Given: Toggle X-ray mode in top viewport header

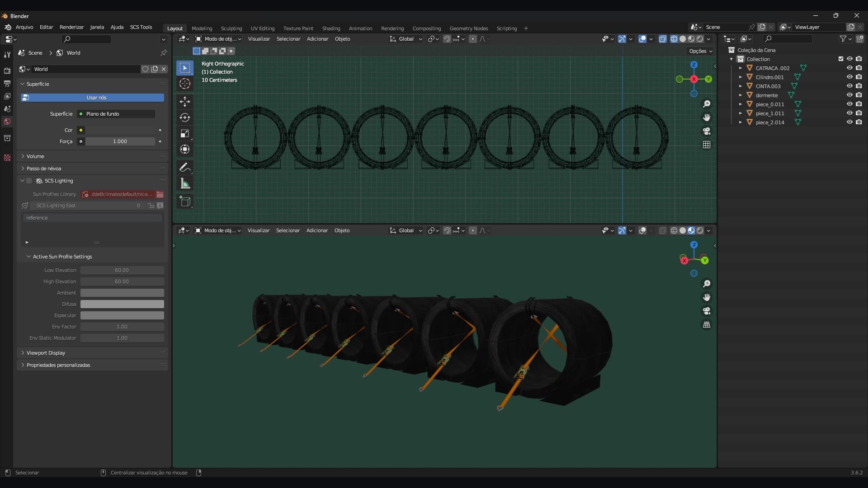Looking at the screenshot, I should click(x=663, y=39).
